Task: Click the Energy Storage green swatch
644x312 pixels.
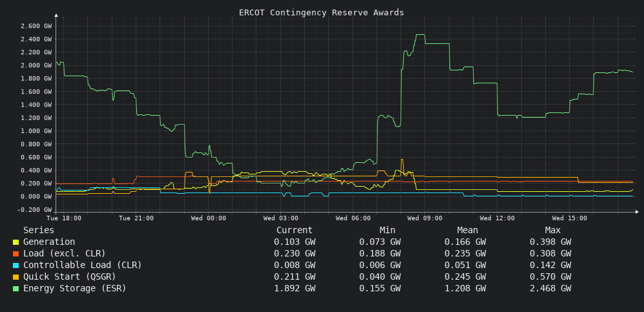Action: point(16,289)
